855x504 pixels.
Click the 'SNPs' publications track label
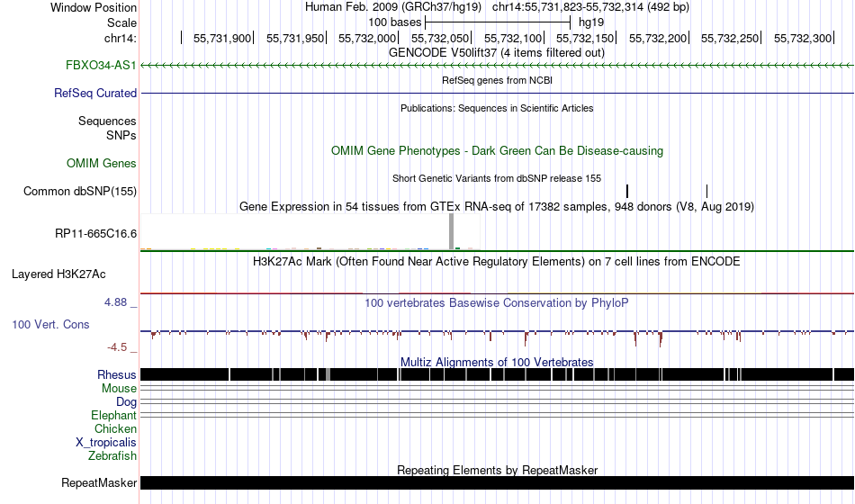click(x=121, y=135)
